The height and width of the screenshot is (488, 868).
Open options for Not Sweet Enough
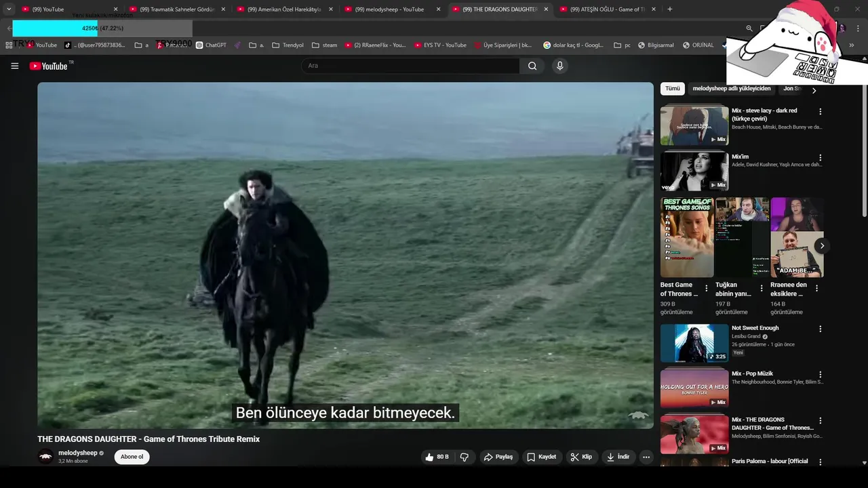(x=820, y=329)
